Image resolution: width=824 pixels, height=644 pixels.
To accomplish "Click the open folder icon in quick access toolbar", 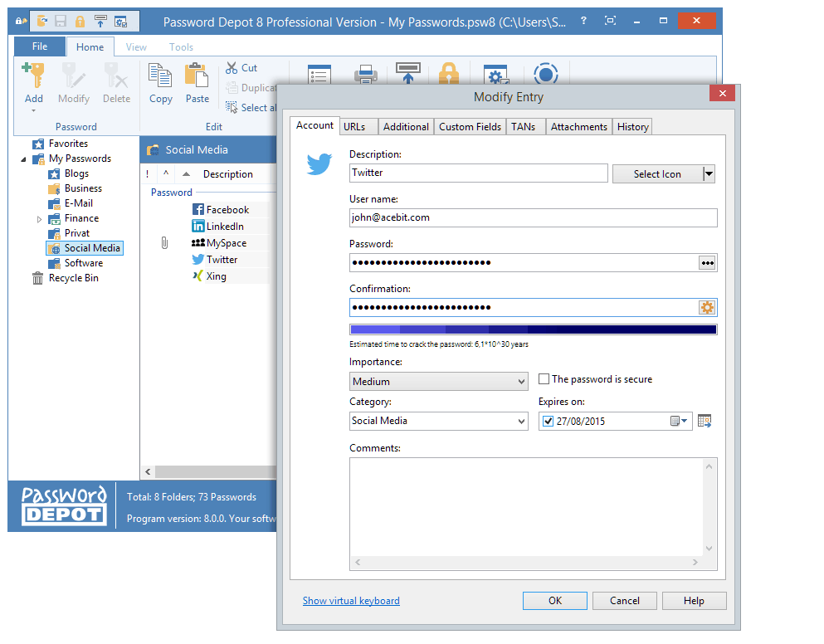I will click(42, 21).
